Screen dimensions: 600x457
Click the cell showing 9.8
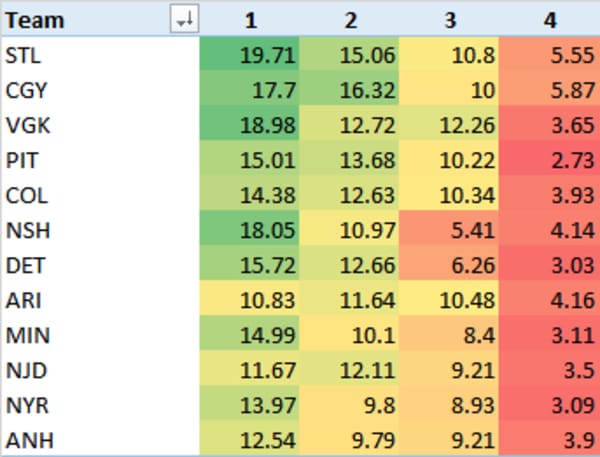click(x=349, y=404)
